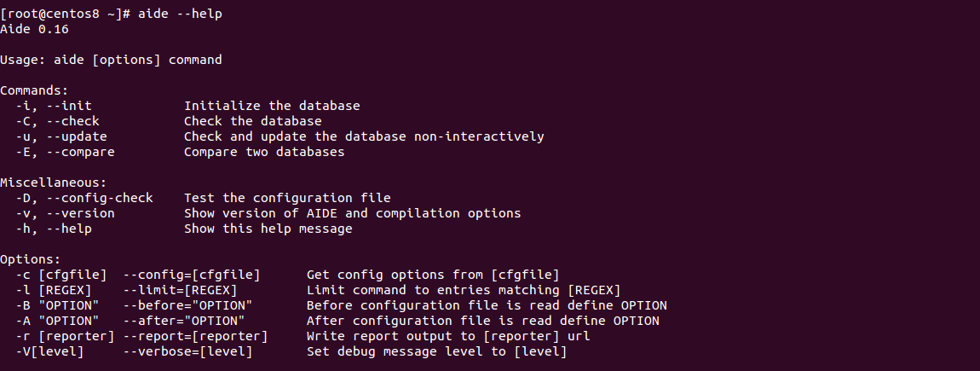Click the '--before="OPTION"' option text
This screenshot has height=371, width=980.
coord(187,305)
